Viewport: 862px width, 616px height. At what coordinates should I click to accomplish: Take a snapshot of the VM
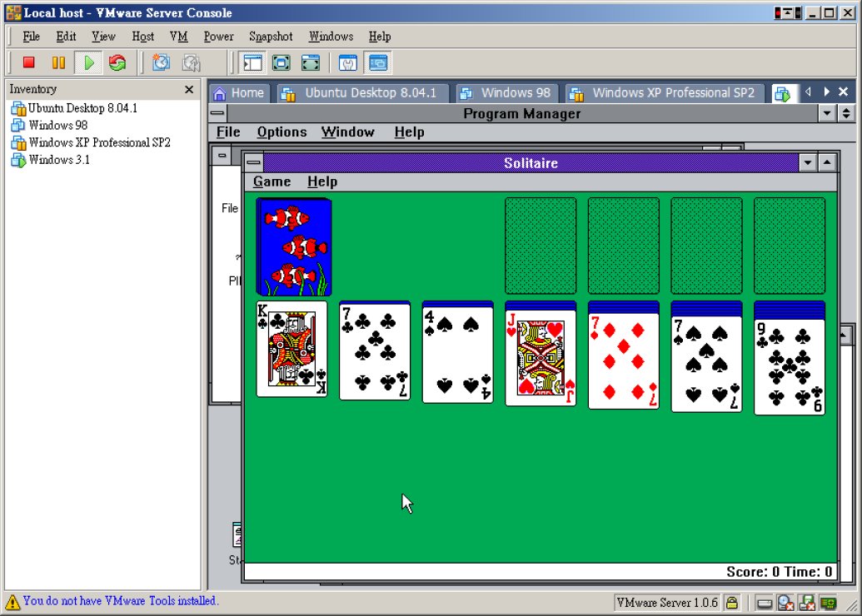(160, 62)
